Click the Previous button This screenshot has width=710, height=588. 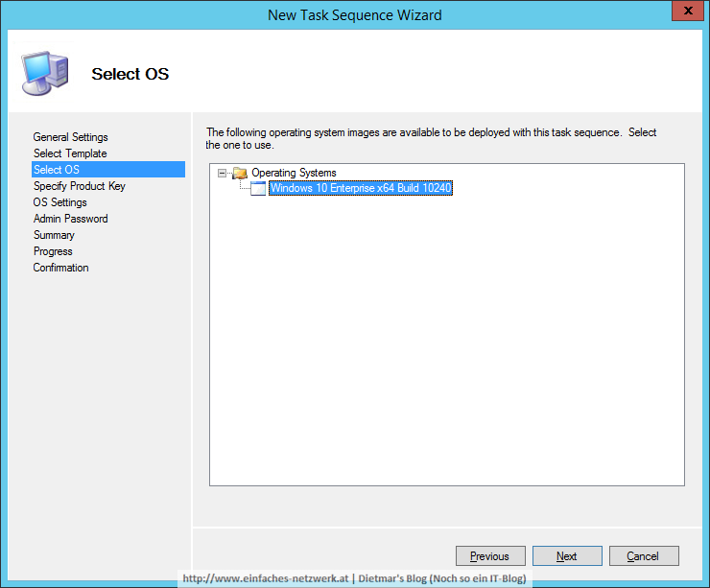click(x=490, y=555)
